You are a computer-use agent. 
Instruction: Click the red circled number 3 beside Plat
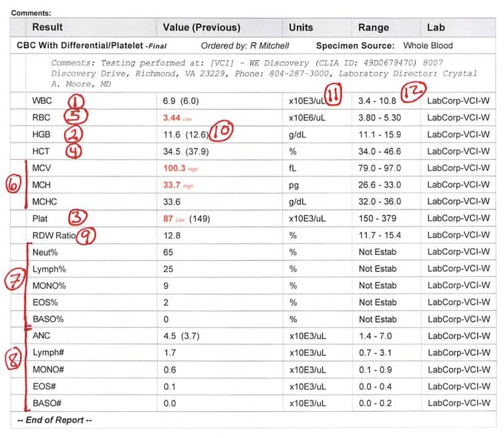click(x=78, y=217)
